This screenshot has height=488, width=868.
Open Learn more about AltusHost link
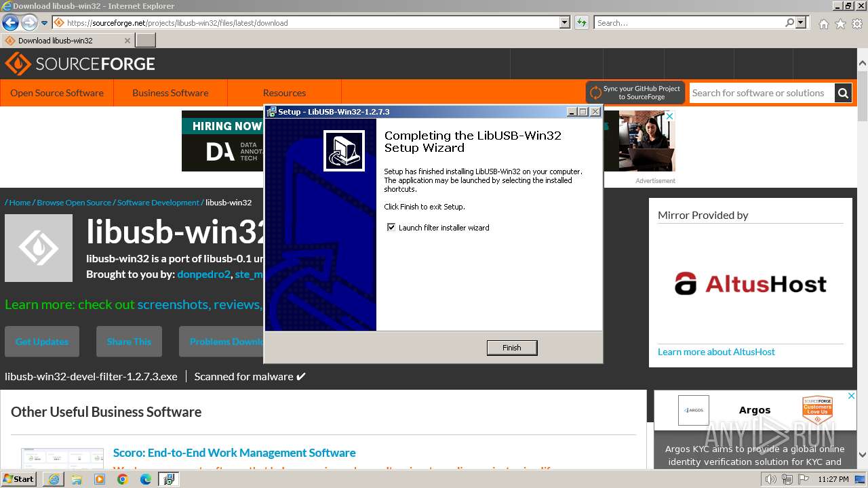tap(716, 352)
